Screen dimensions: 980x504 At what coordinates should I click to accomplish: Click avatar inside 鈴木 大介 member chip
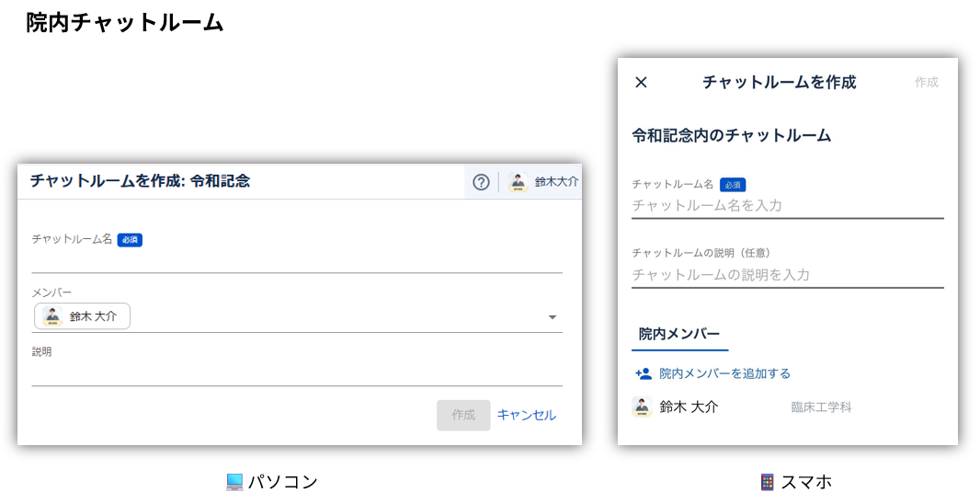[x=52, y=315]
